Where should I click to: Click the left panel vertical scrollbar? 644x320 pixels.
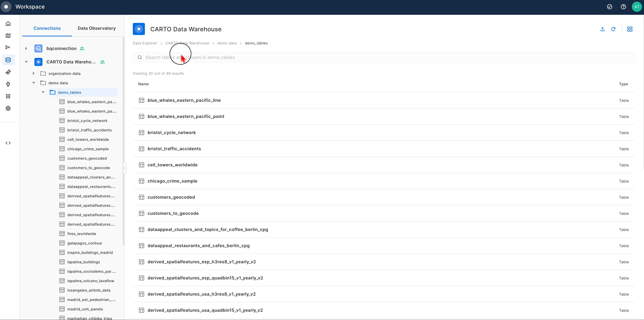click(123, 141)
